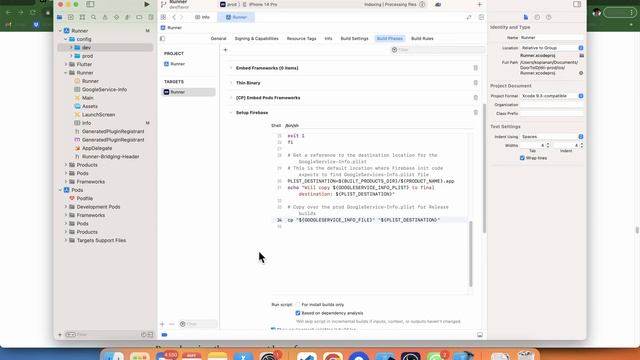Expand the prod folder

[71, 56]
